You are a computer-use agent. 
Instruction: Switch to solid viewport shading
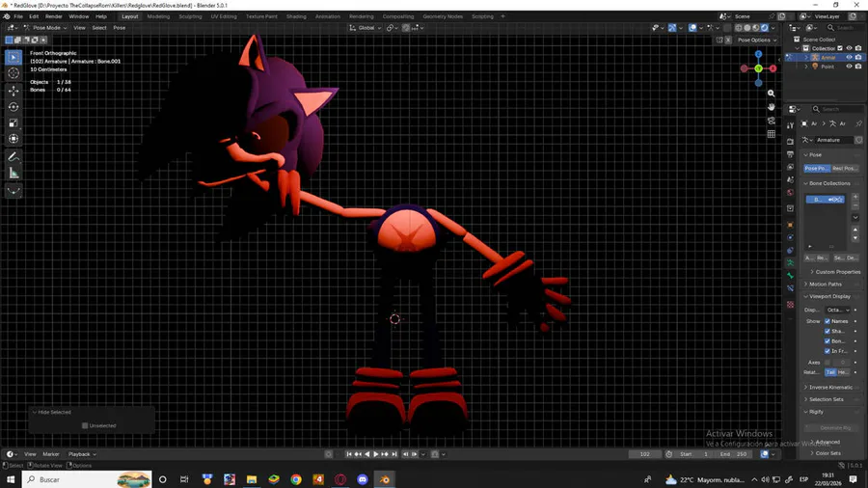pos(747,28)
